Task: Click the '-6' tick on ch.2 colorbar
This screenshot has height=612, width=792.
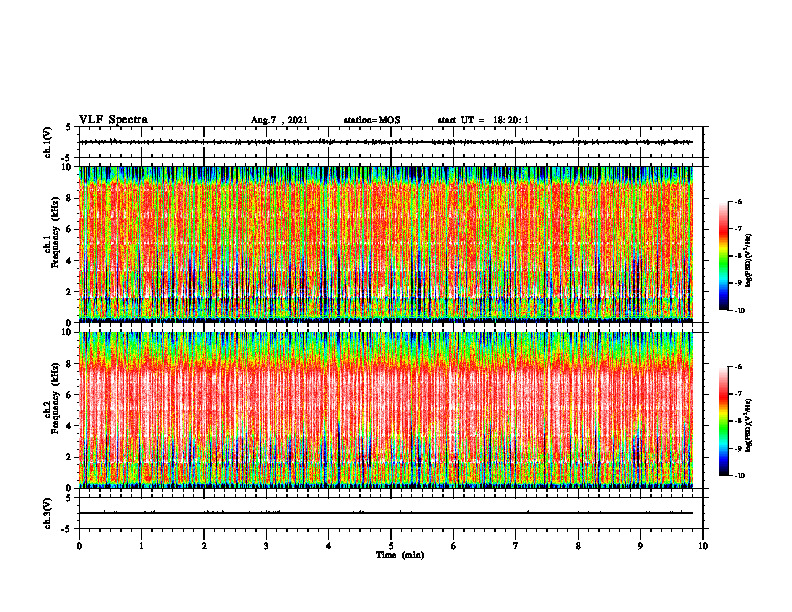Action: click(x=738, y=367)
